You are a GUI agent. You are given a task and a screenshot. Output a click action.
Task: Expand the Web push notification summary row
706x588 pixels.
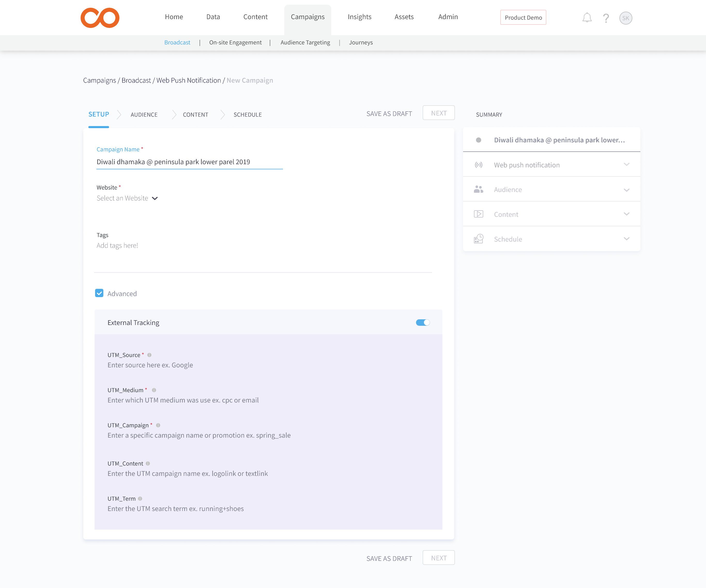pos(626,165)
